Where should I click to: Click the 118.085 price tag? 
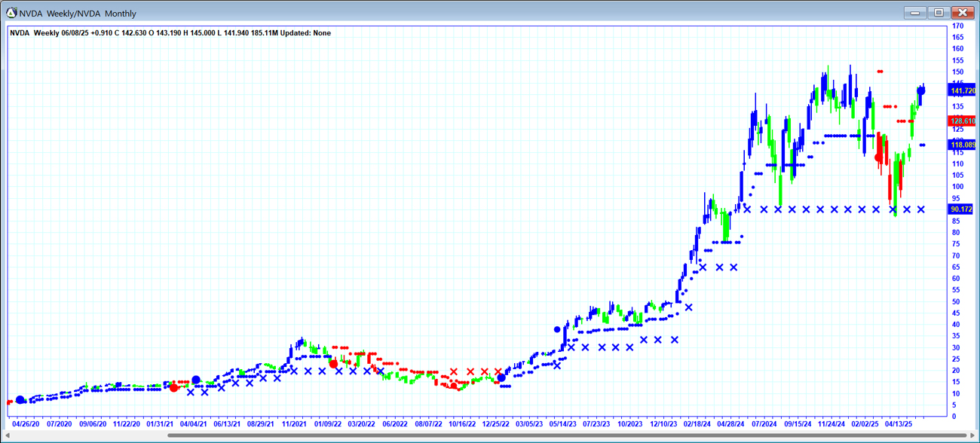click(x=962, y=145)
